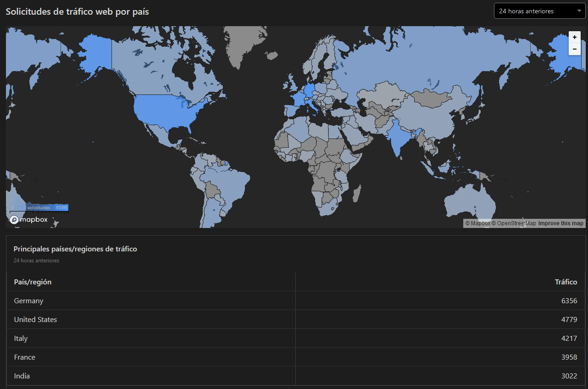Click the Tráfico column header
Image resolution: width=588 pixels, height=389 pixels.
[566, 282]
